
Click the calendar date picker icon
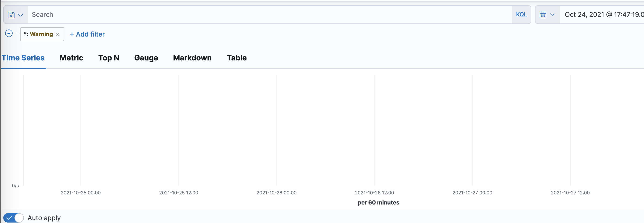coord(543,15)
